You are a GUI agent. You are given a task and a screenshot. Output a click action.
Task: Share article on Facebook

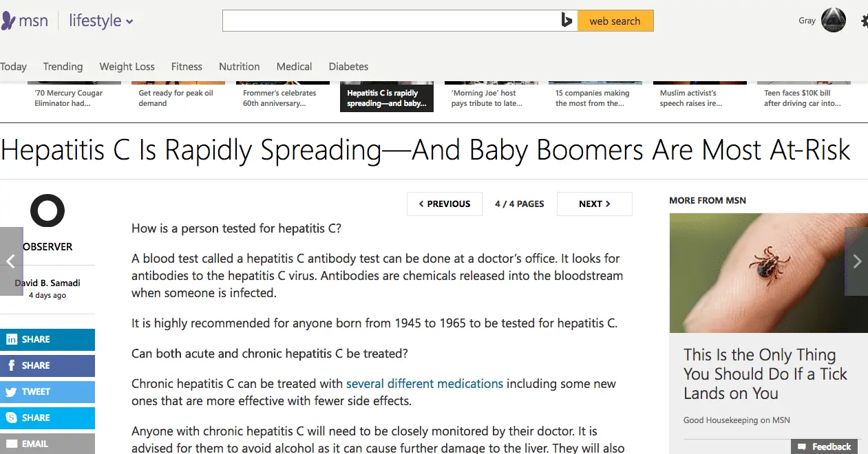(x=47, y=365)
